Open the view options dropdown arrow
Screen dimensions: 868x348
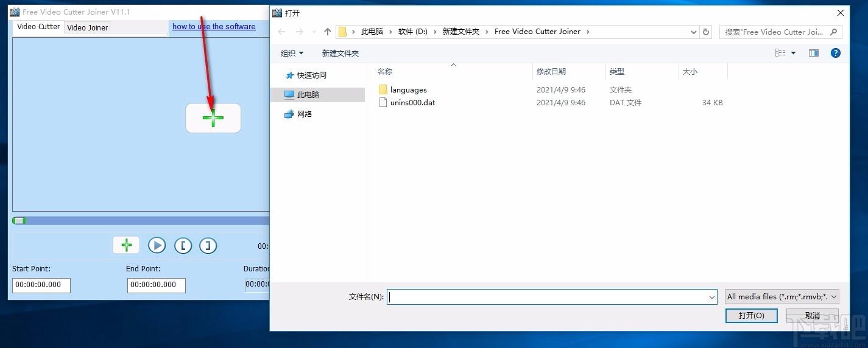tap(793, 54)
